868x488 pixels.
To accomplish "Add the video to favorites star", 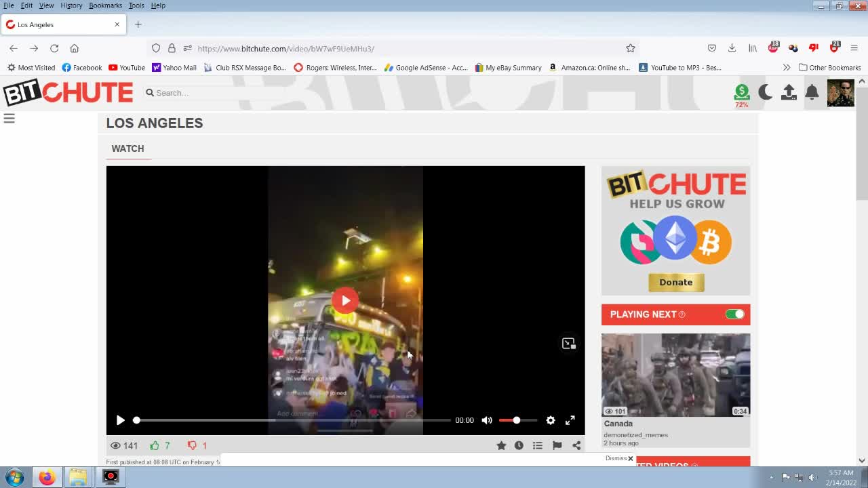I will pos(501,445).
